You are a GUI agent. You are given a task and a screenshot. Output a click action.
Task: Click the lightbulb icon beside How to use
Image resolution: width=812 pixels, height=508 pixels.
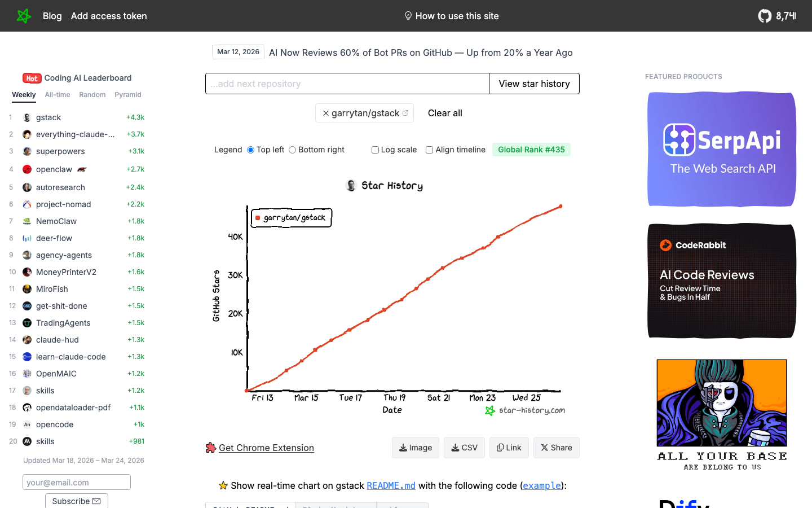pos(408,16)
